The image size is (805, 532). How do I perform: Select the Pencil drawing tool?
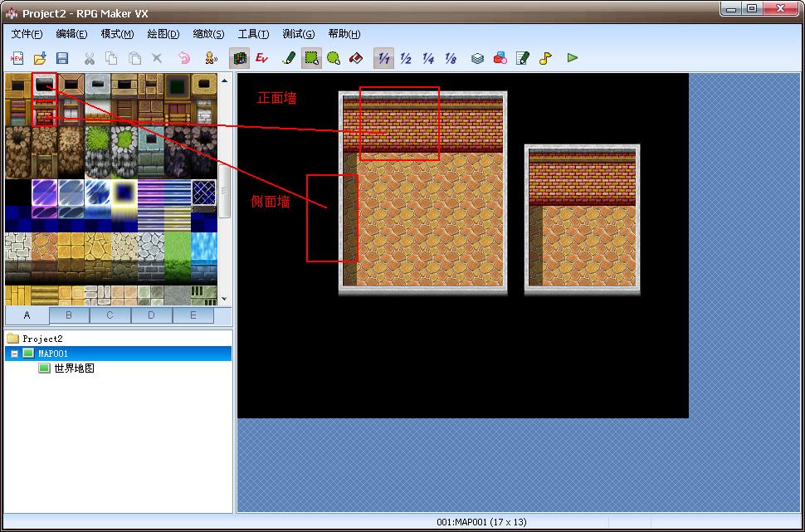pyautogui.click(x=289, y=58)
